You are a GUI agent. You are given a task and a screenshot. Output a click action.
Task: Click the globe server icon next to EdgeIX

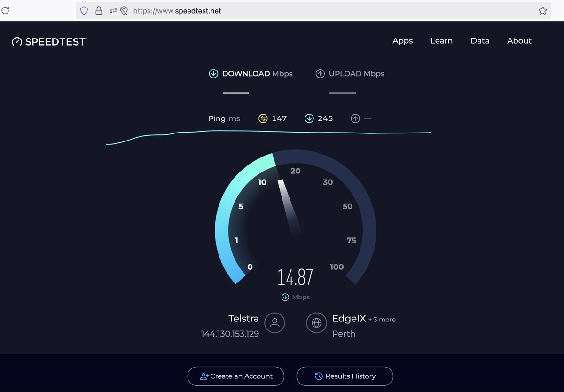[317, 323]
